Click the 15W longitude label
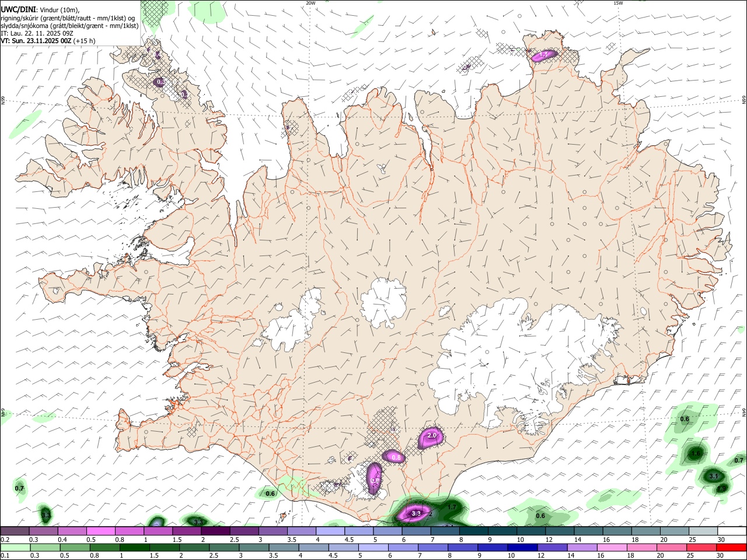The height and width of the screenshot is (560, 747). coord(618,3)
